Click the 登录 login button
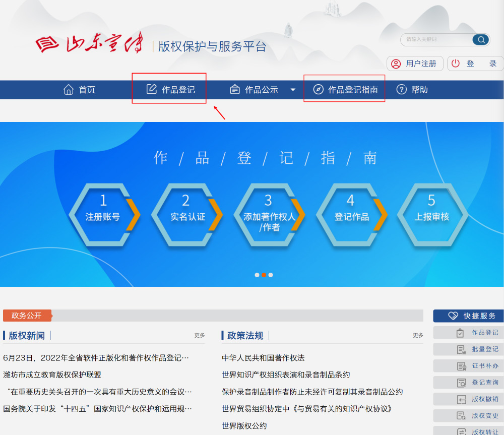The image size is (504, 435). [474, 63]
